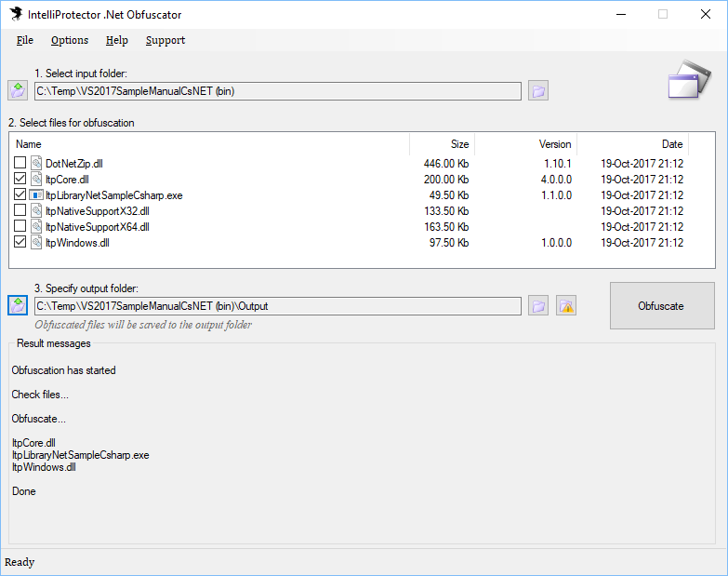Click the ItpNativeSupportX32.dll file icon
Viewport: 728px width, 576px height.
[36, 210]
